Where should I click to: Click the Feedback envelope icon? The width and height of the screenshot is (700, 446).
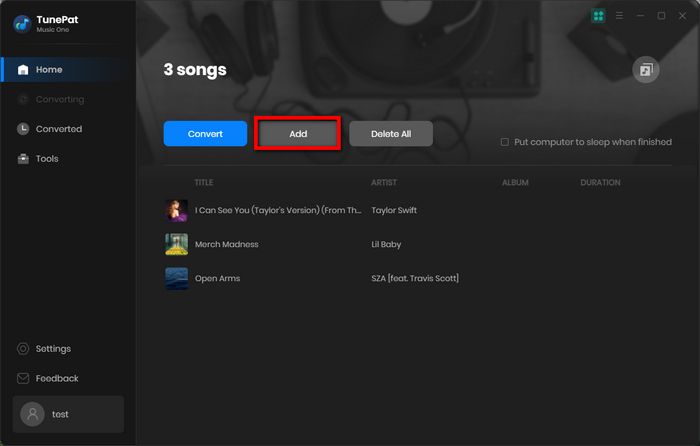[x=23, y=379]
